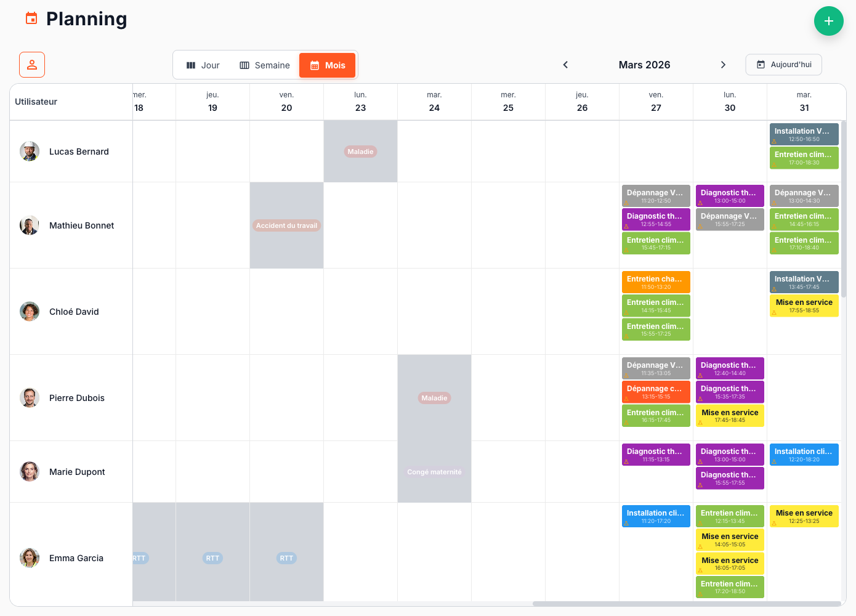Switch to the Semaine view

(265, 65)
